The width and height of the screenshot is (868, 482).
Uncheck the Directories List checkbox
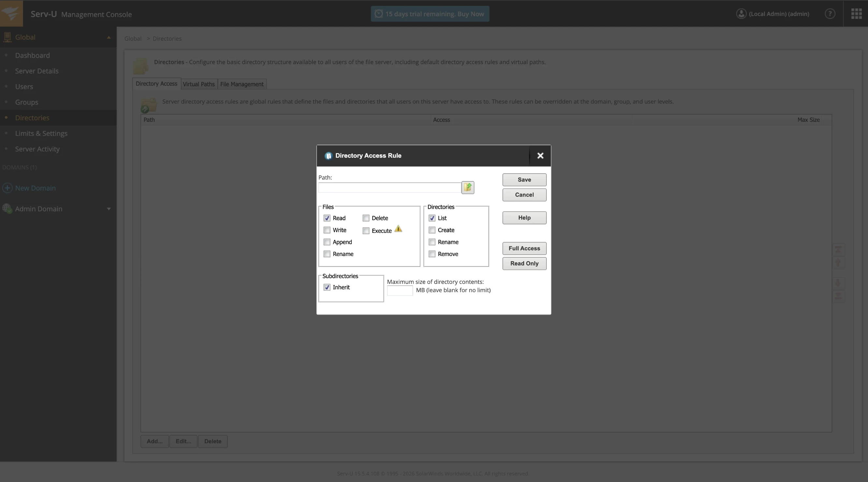432,218
